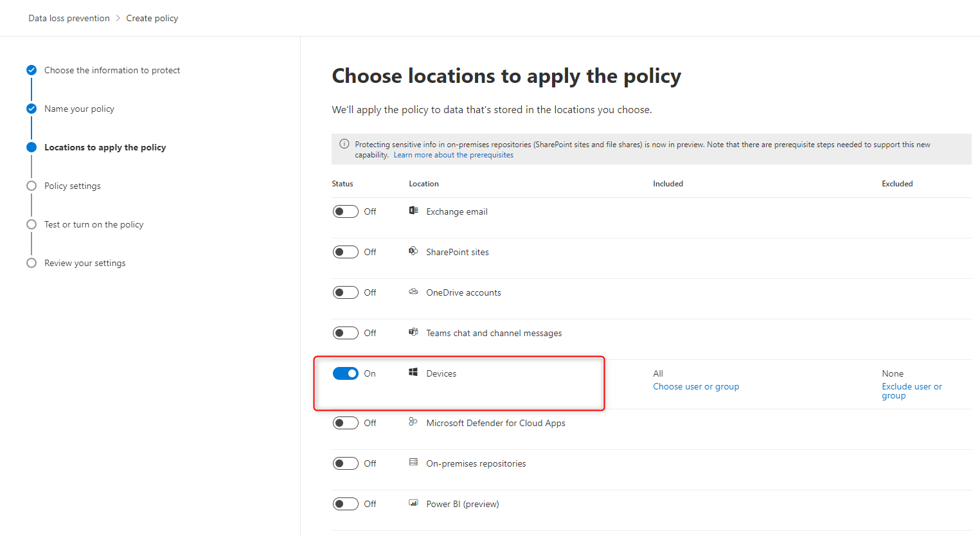
Task: Enable the SharePoint sites toggle
Action: pyautogui.click(x=346, y=252)
